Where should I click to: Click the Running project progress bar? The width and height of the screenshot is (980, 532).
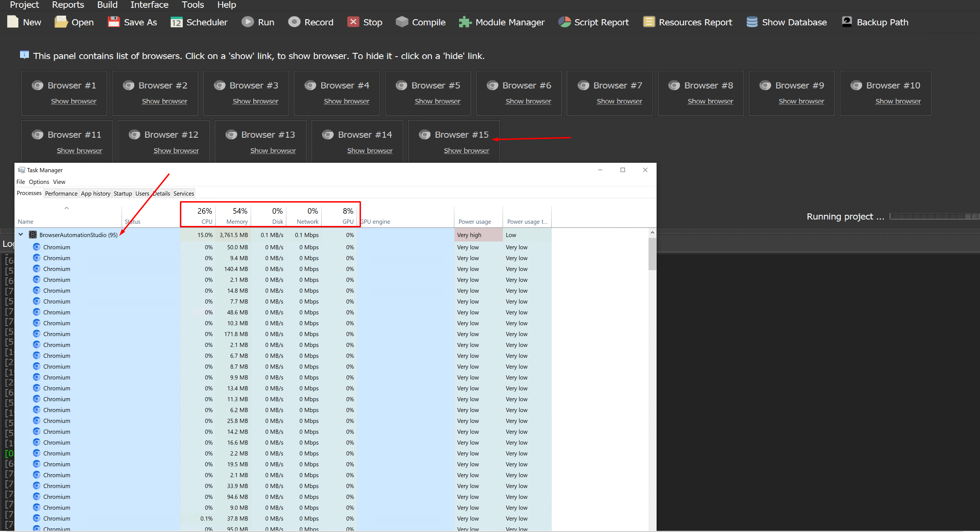(934, 216)
